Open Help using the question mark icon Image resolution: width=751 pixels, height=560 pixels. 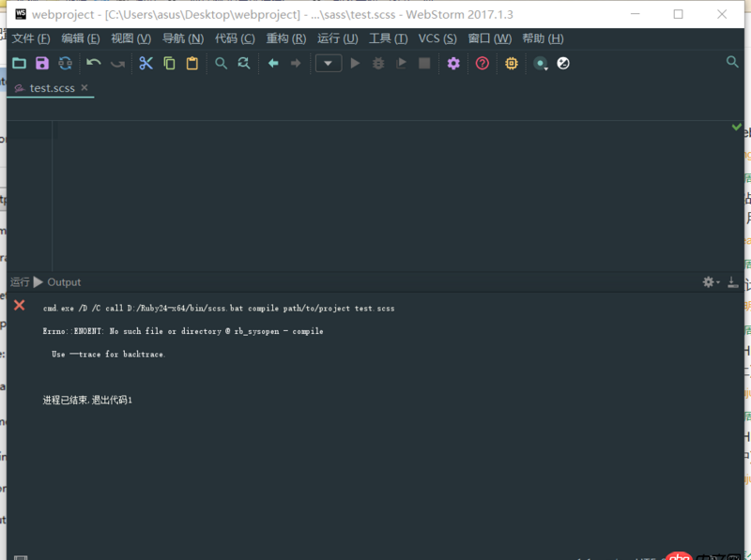click(481, 63)
